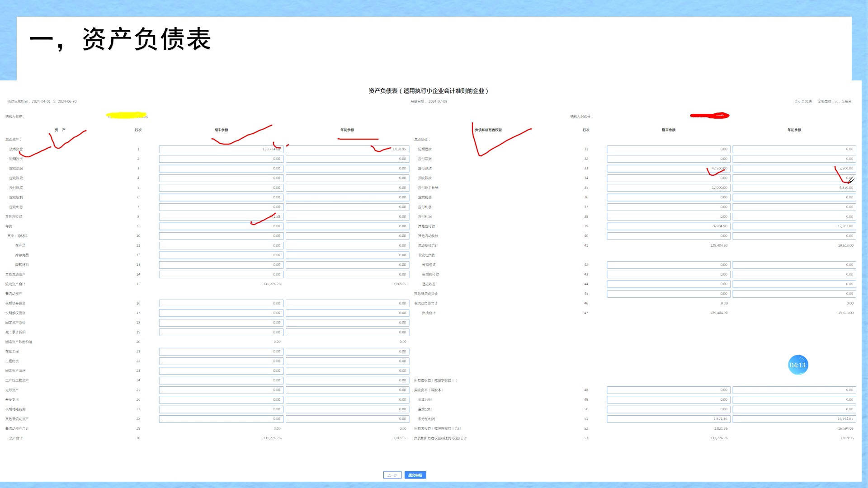Select row 9 存货 期末余额 field
The height and width of the screenshot is (488, 868).
coord(221,226)
